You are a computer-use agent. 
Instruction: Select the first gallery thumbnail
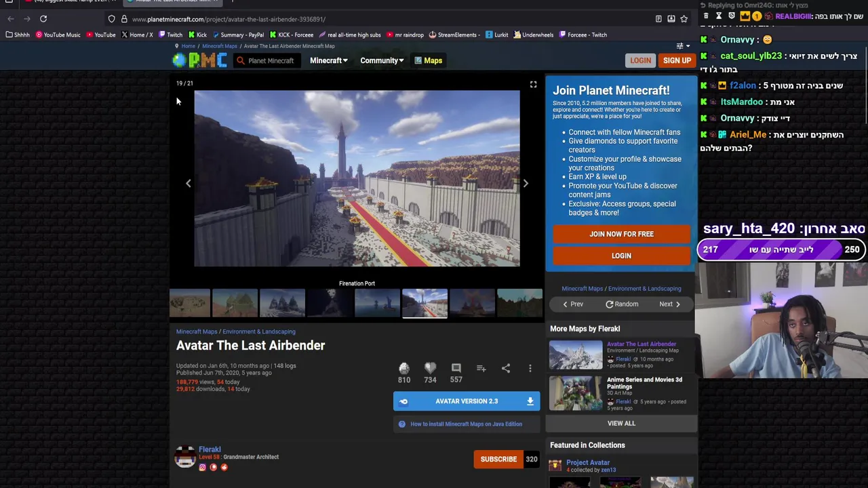[190, 303]
